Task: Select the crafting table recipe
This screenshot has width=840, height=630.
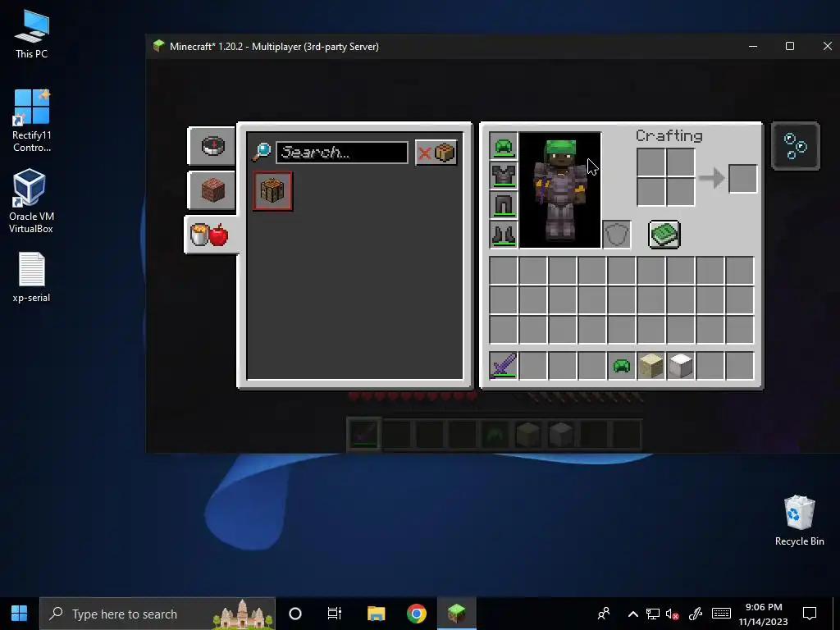Action: point(272,190)
